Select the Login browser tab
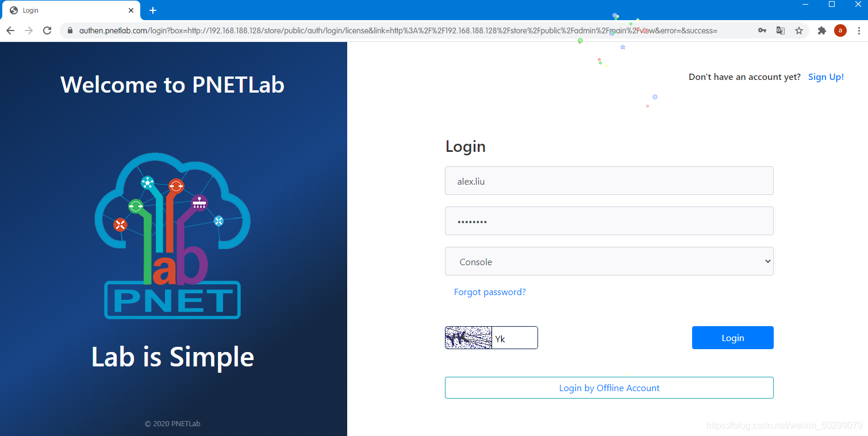This screenshot has width=868, height=436. 71,10
